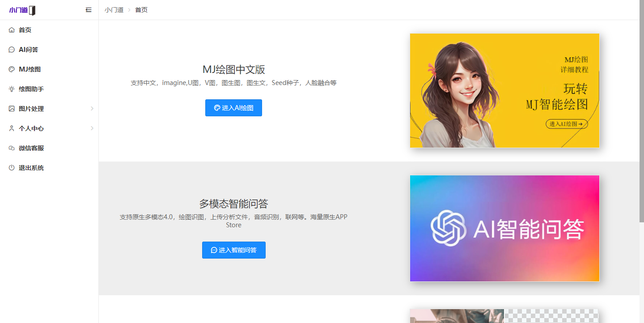Click the home icon beside 首页
Screen dimensions: 644x323
pos(12,30)
